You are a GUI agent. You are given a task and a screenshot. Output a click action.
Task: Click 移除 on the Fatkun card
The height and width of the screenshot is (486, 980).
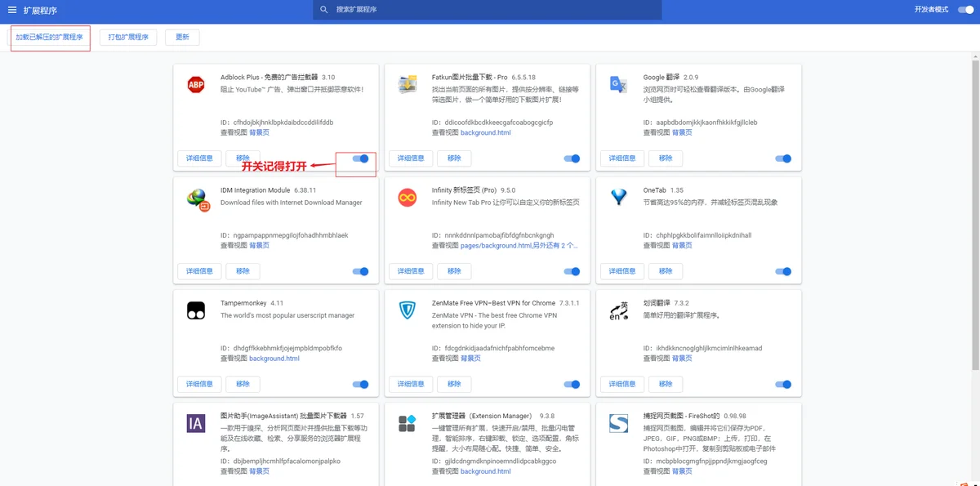point(454,158)
